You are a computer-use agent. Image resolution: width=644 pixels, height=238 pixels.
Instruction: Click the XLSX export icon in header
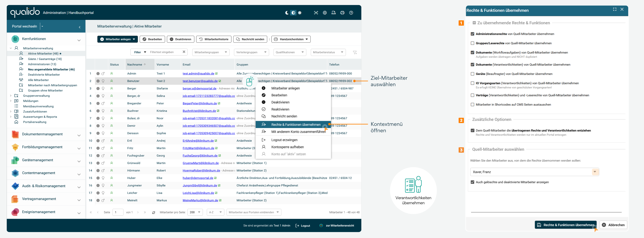333,13
